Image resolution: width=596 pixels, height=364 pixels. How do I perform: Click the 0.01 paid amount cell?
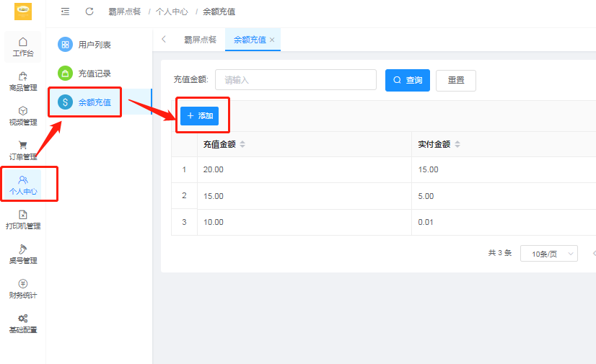point(425,222)
